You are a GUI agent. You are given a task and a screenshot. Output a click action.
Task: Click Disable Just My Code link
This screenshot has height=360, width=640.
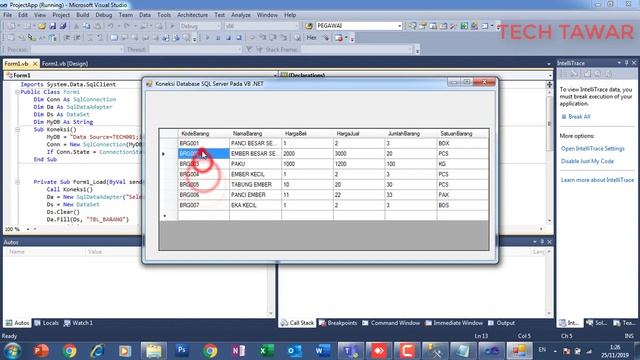point(587,161)
